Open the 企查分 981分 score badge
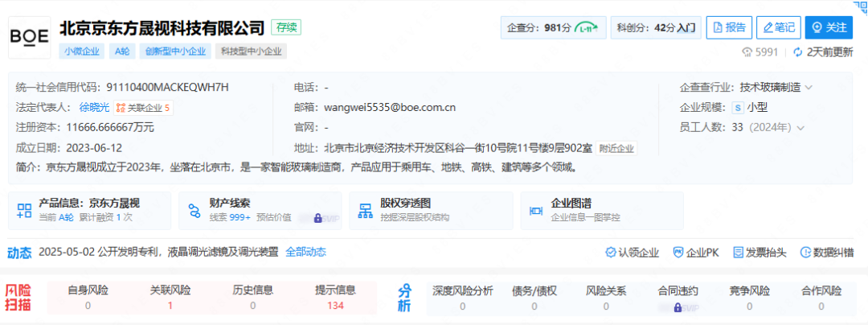868x325 pixels. click(x=553, y=27)
